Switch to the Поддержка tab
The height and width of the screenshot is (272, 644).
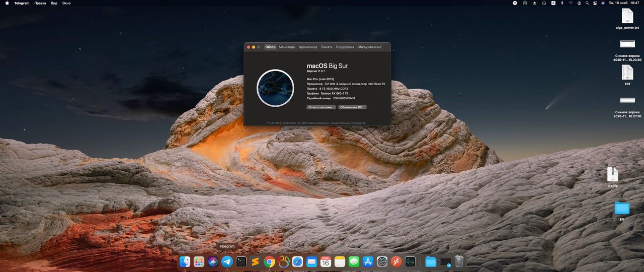[345, 47]
